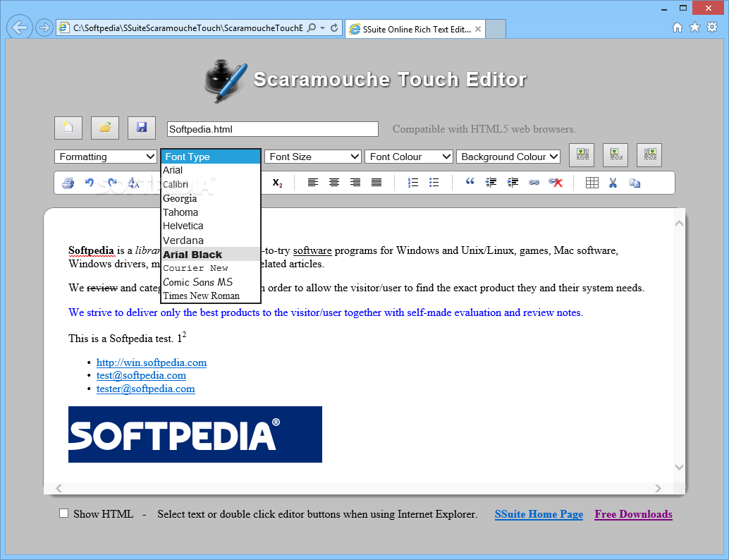Select Calibri from the font list
Image resolution: width=729 pixels, height=560 pixels.
tap(211, 184)
